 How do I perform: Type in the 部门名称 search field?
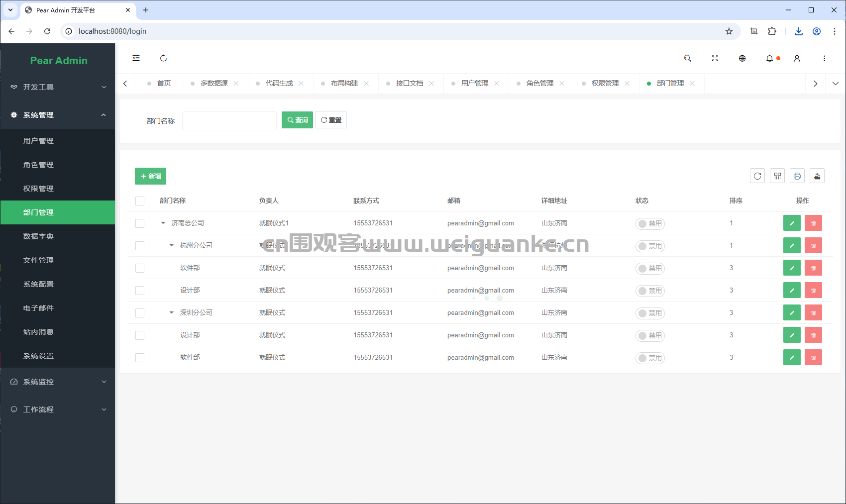[x=229, y=120]
